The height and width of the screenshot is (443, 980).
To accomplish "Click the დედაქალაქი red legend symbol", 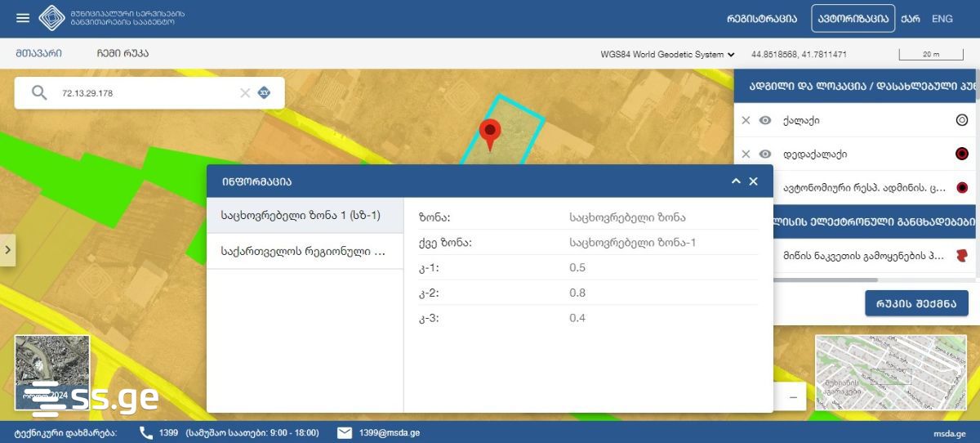I will (961, 154).
